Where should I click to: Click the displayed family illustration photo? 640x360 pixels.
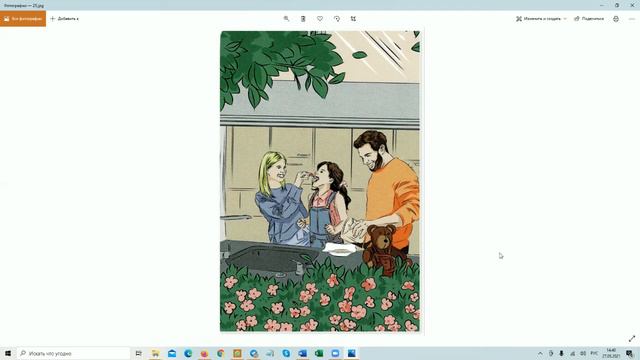[320, 181]
